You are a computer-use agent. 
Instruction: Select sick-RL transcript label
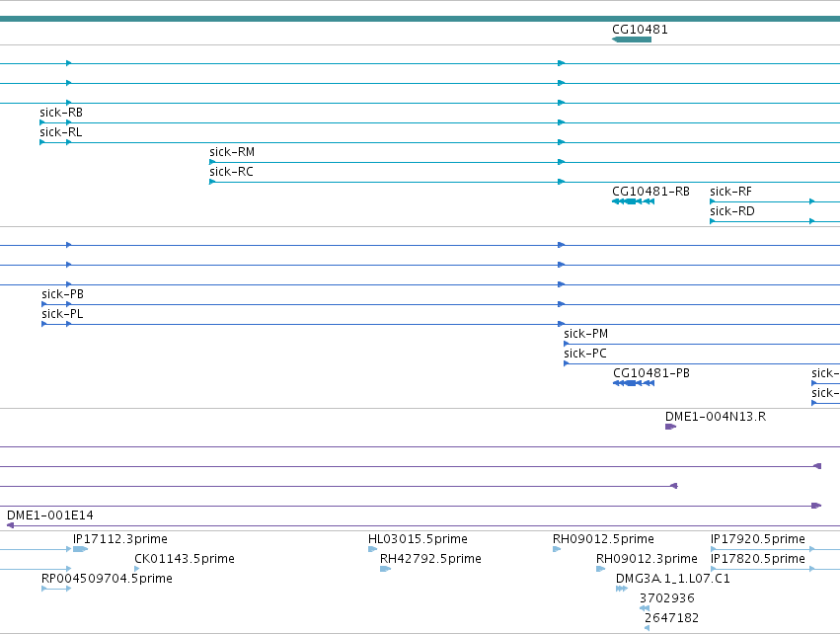tap(61, 132)
